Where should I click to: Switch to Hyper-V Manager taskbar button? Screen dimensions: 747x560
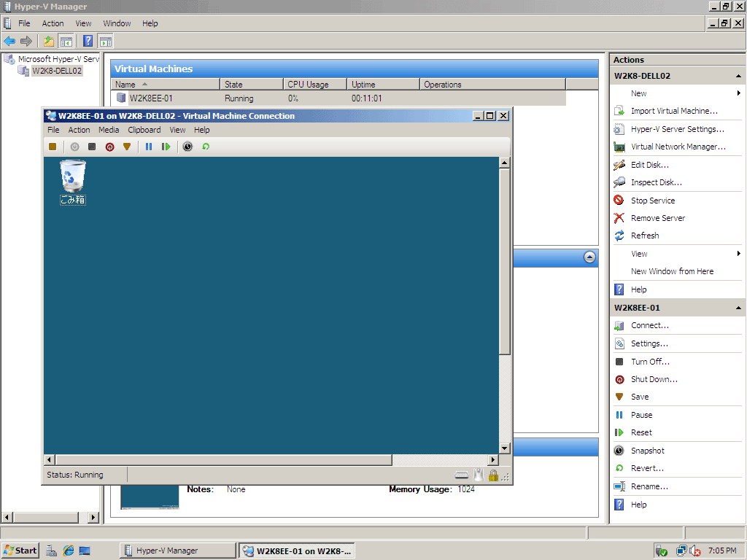(x=178, y=551)
